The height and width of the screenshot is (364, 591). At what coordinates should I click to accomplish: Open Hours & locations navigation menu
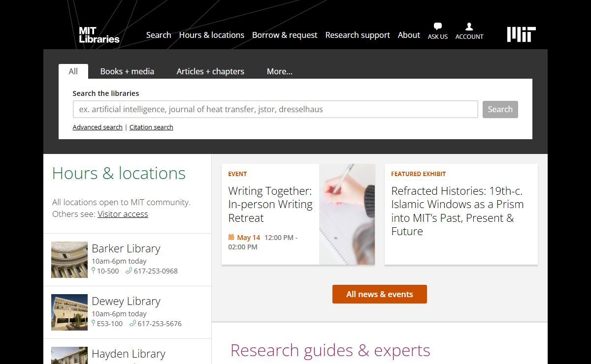click(211, 35)
